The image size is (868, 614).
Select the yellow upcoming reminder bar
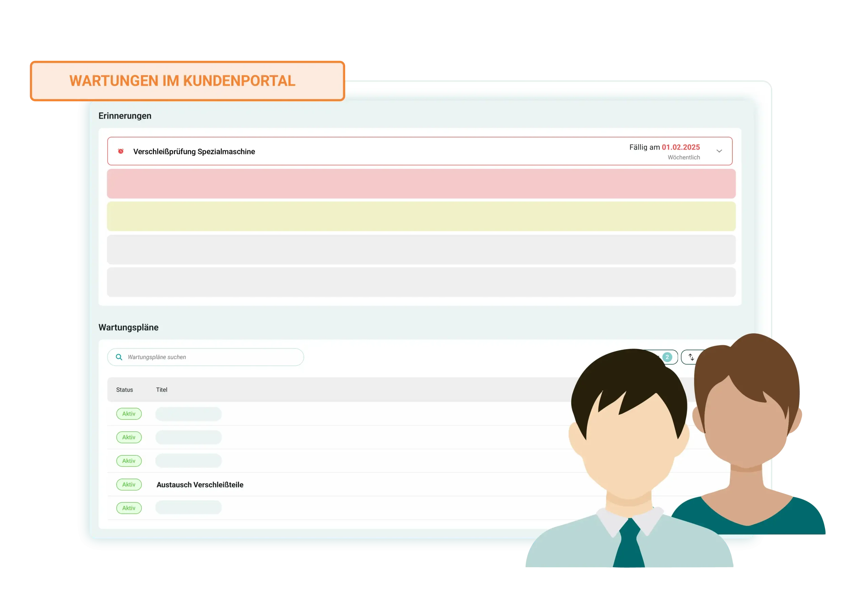(421, 216)
